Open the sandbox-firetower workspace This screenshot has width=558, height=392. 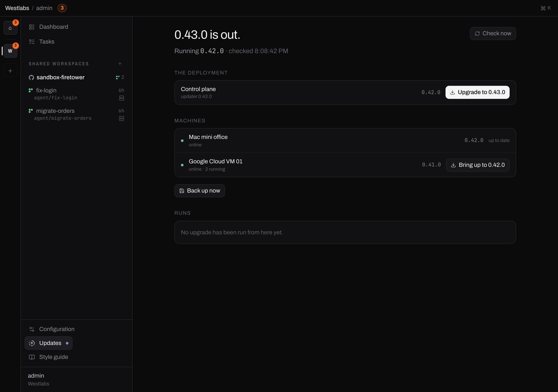pyautogui.click(x=76, y=78)
